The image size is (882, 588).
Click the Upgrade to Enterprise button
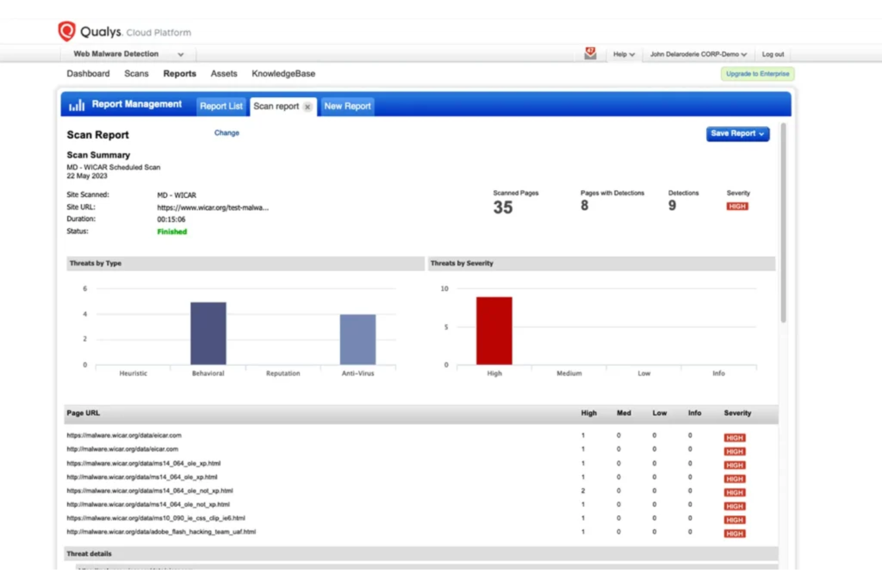tap(757, 74)
